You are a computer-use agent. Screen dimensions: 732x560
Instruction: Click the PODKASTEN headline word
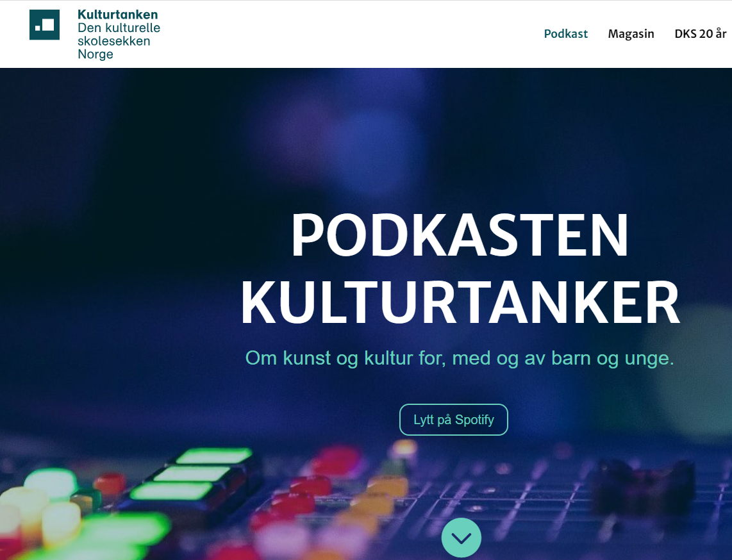coord(460,235)
